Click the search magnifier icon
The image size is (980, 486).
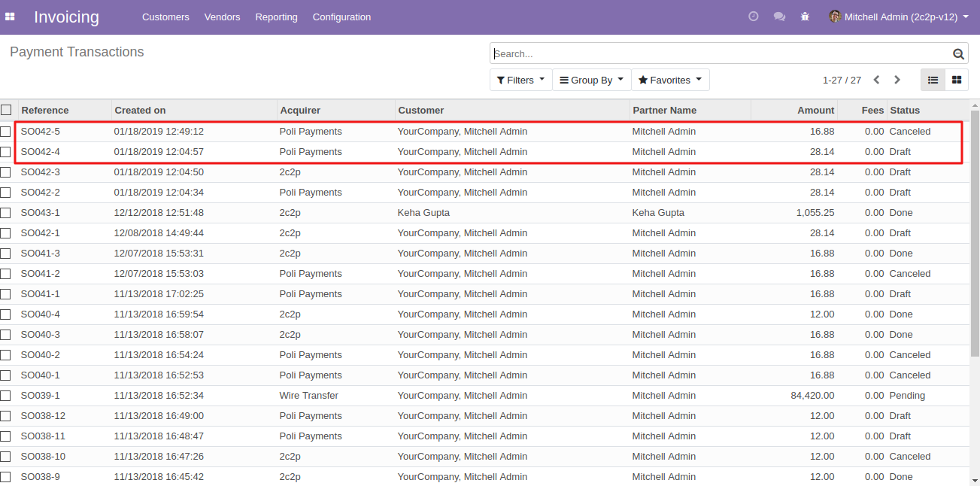click(x=958, y=54)
